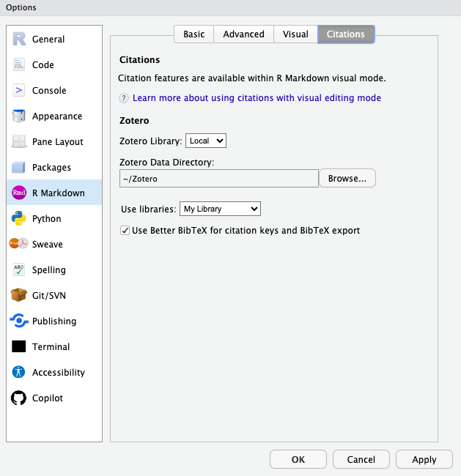Screen dimensions: 461x476
Task: Click the Apply button
Action: (x=424, y=459)
